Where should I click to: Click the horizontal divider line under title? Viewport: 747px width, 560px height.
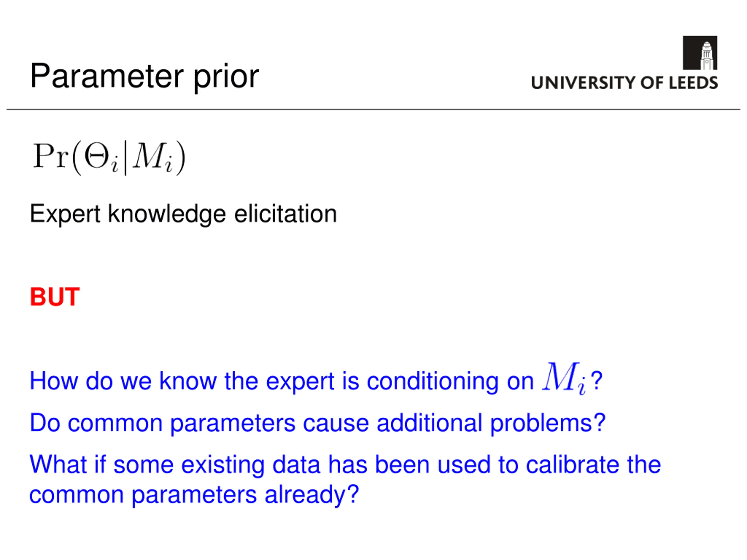[373, 109]
